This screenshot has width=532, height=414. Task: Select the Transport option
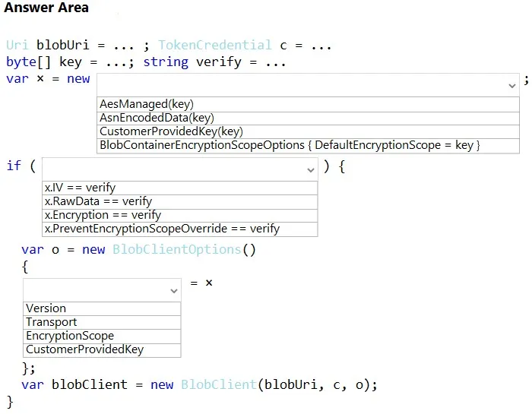point(102,322)
